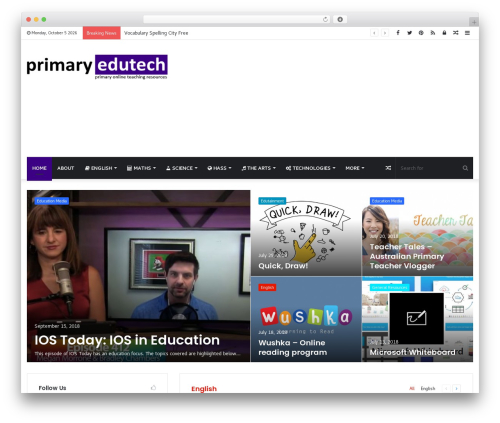Open the Facebook social icon
Viewport: 500px width, 423px height.
click(x=398, y=33)
